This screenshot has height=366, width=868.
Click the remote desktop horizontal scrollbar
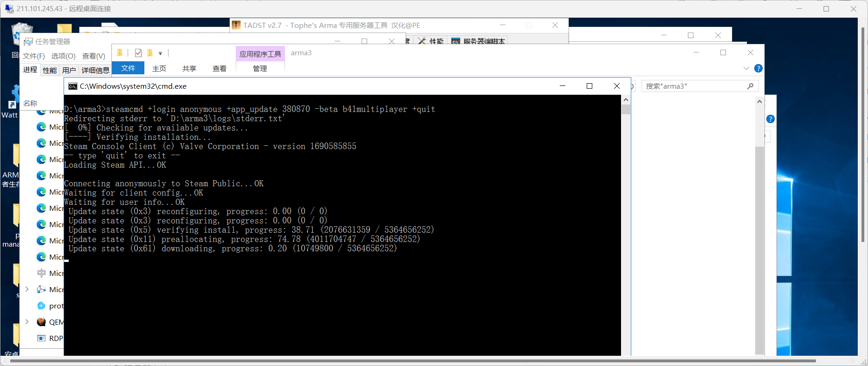(x=412, y=361)
